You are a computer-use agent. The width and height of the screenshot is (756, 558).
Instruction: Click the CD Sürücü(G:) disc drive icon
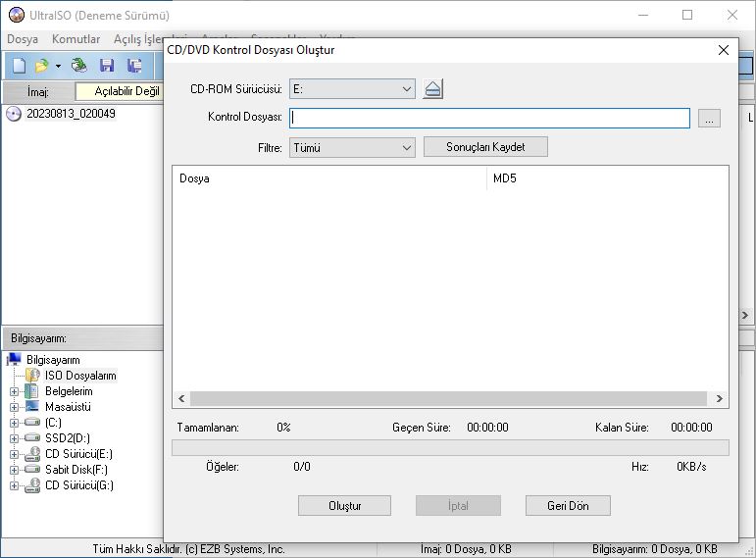pyautogui.click(x=32, y=485)
